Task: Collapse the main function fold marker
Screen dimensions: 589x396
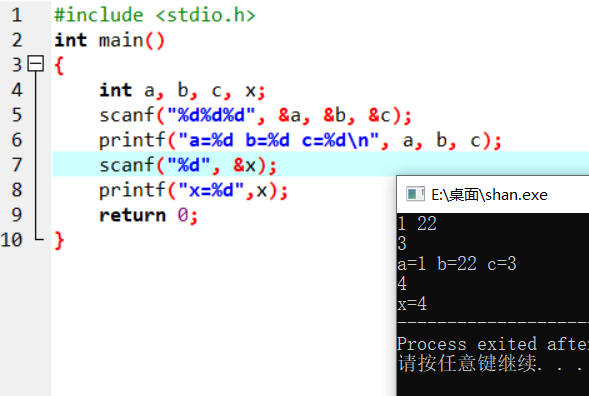Action: 36,63
